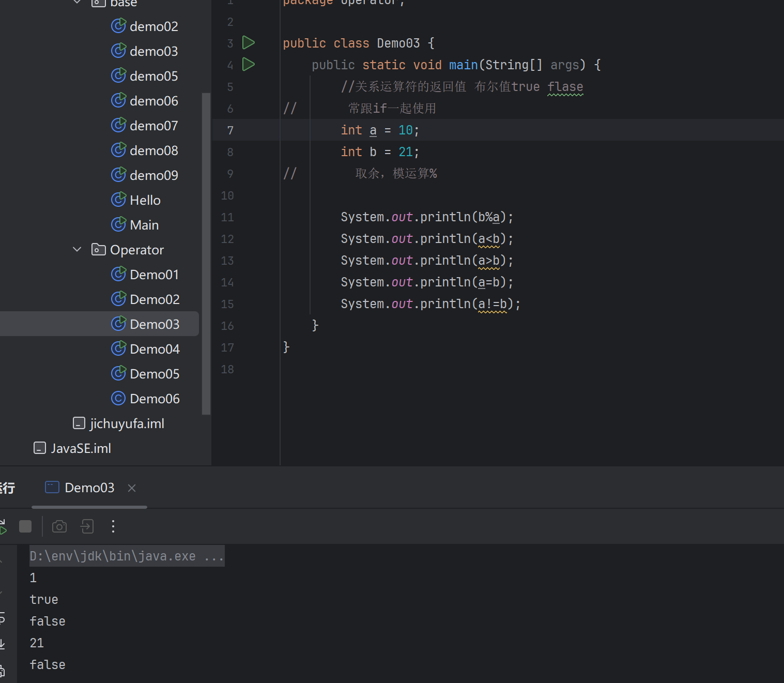Image resolution: width=784 pixels, height=683 pixels.
Task: Stop the running Demo03 process
Action: pyautogui.click(x=25, y=526)
